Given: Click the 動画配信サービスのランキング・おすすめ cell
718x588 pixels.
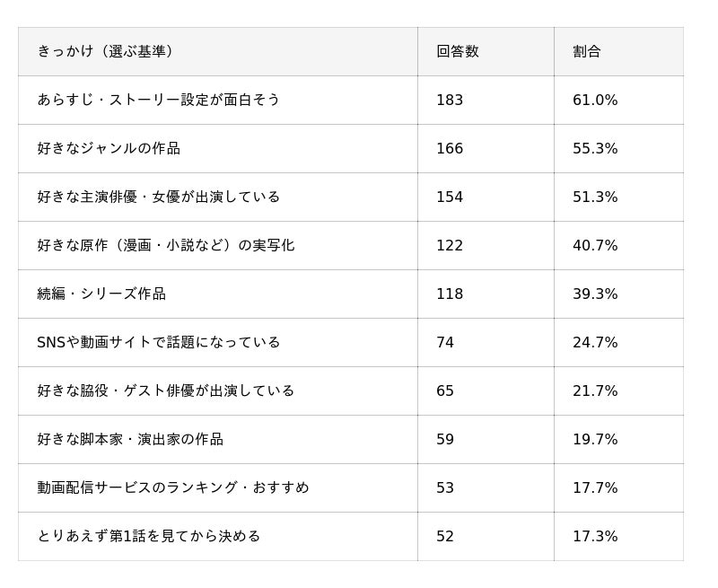Looking at the screenshot, I should [173, 487].
